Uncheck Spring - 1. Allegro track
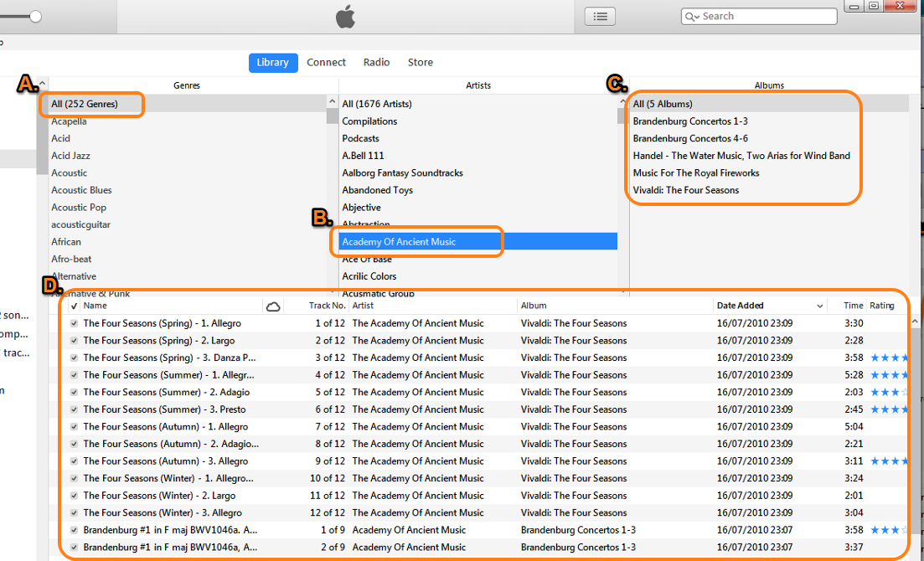This screenshot has width=924, height=561. pos(74,323)
